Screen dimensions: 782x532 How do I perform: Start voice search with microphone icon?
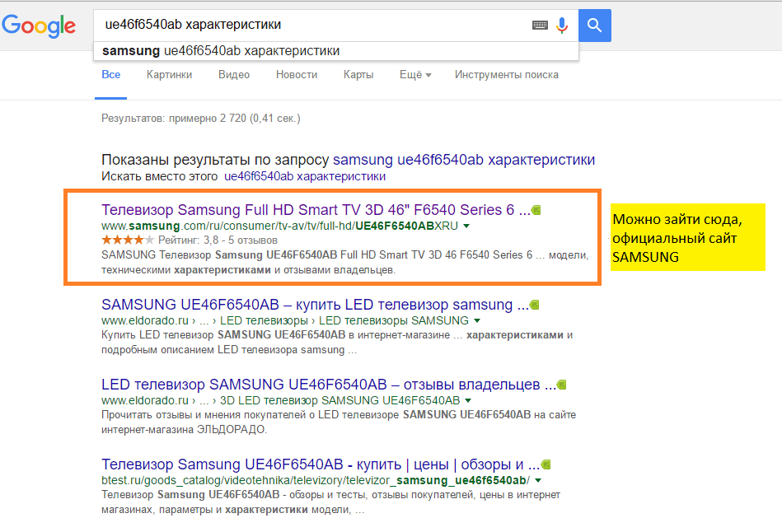(x=562, y=25)
